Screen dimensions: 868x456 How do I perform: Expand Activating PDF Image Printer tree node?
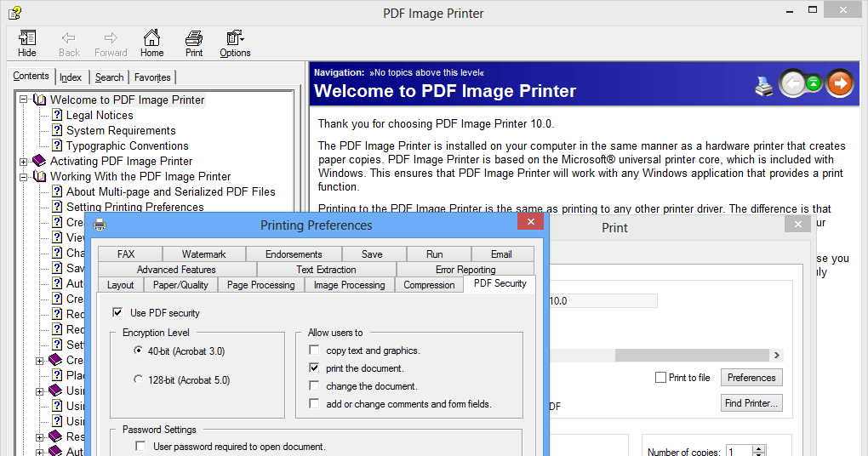(23, 162)
